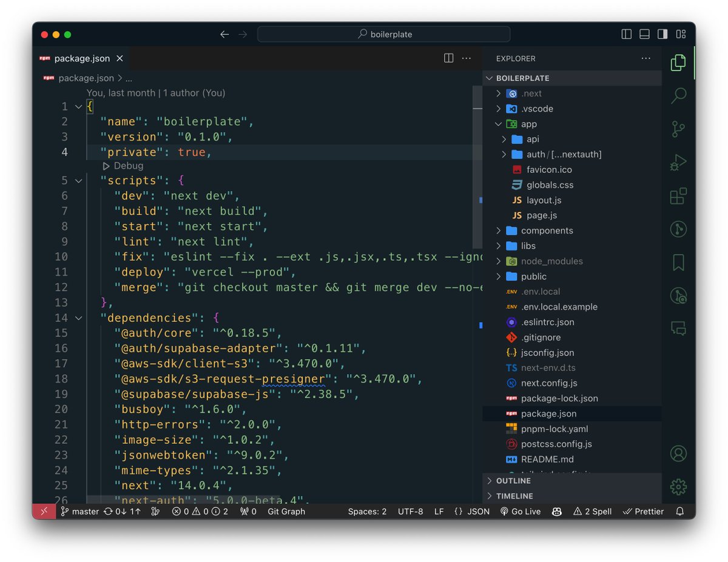Go back using the navigation arrow
Viewport: 728px width, 562px height.
(224, 35)
